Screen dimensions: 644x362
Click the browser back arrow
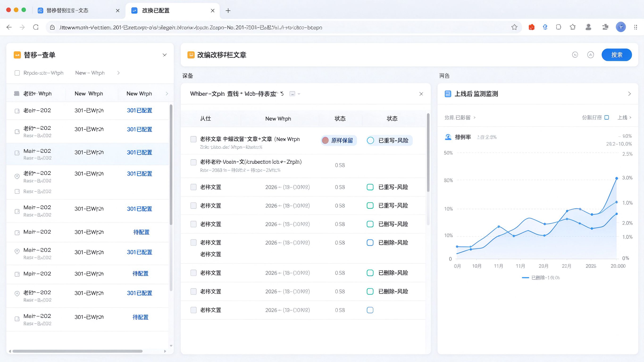tap(9, 27)
